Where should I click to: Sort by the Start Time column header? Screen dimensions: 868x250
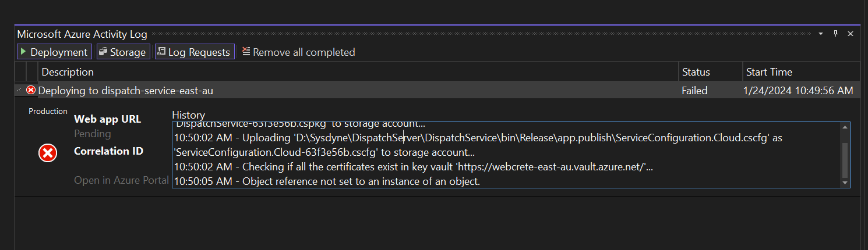[x=769, y=72]
